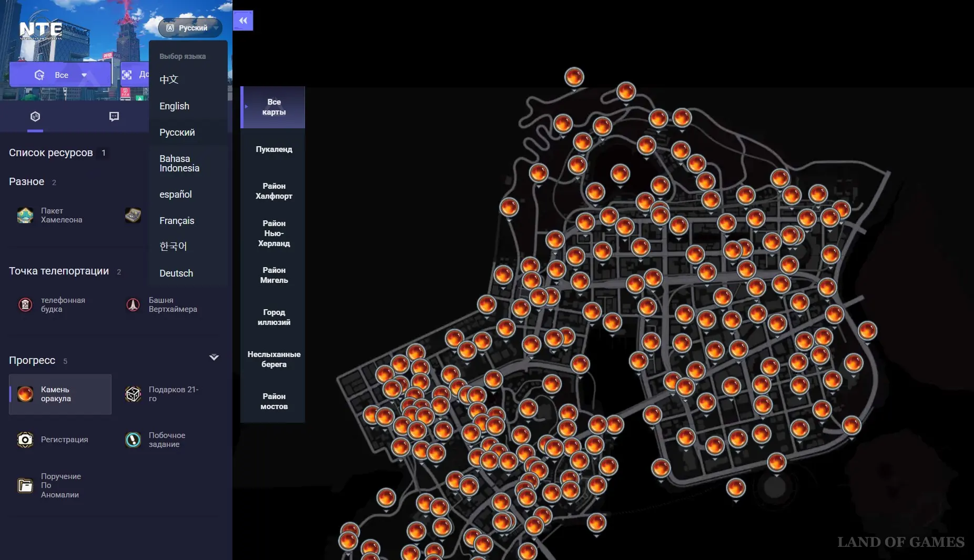Choose English from the language list
Image resolution: width=974 pixels, height=560 pixels.
174,106
